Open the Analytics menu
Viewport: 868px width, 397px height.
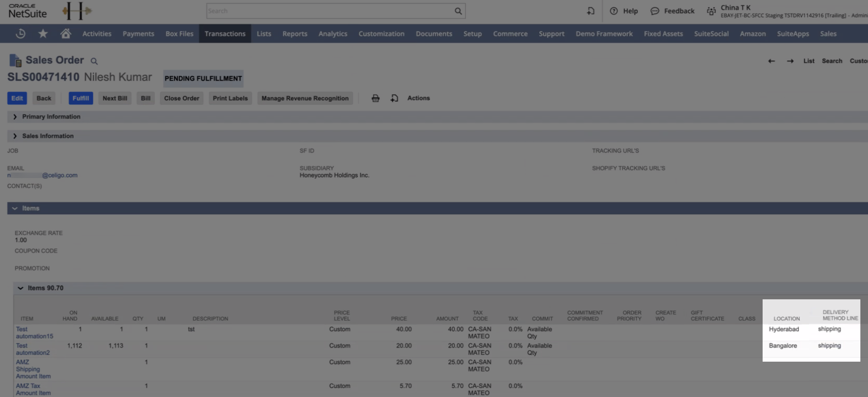click(x=333, y=34)
